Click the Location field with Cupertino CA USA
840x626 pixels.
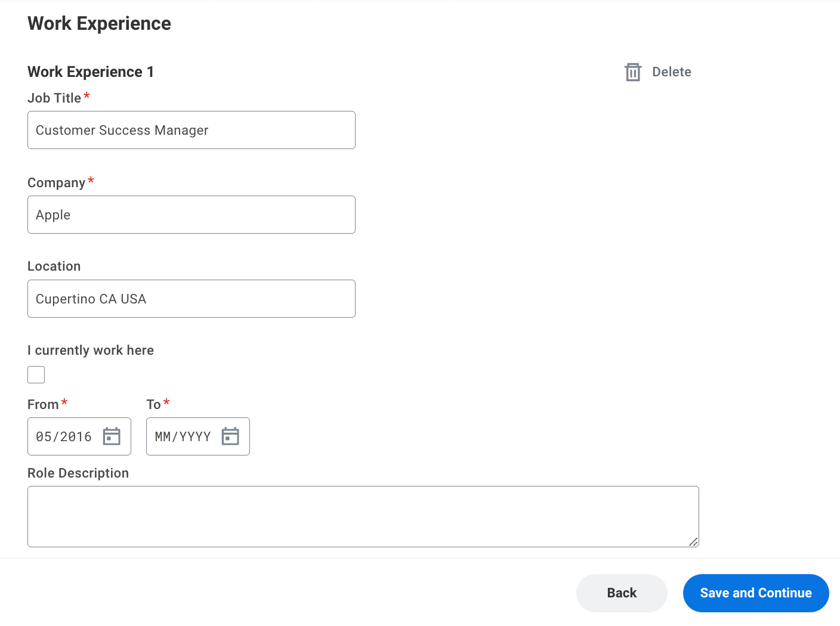pos(192,299)
